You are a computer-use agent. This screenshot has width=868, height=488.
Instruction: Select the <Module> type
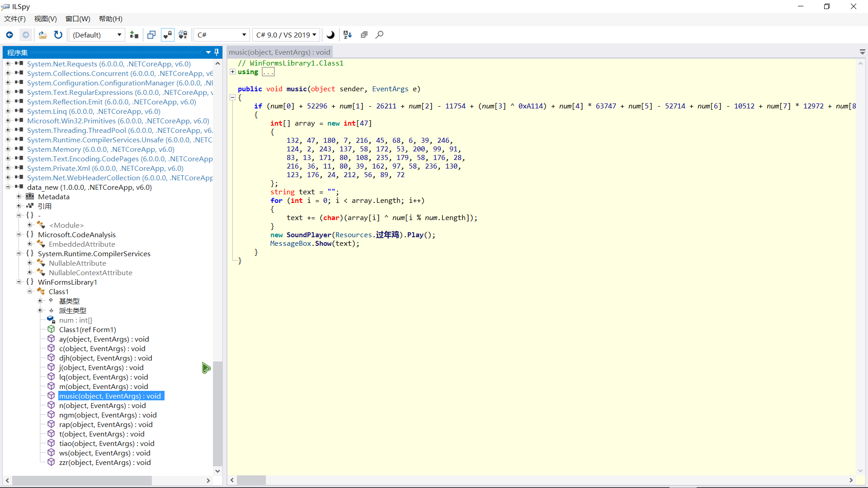(66, 225)
